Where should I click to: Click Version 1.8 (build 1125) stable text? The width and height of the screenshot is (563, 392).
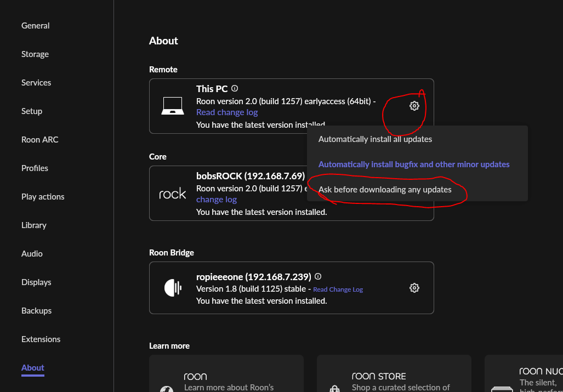(251, 289)
